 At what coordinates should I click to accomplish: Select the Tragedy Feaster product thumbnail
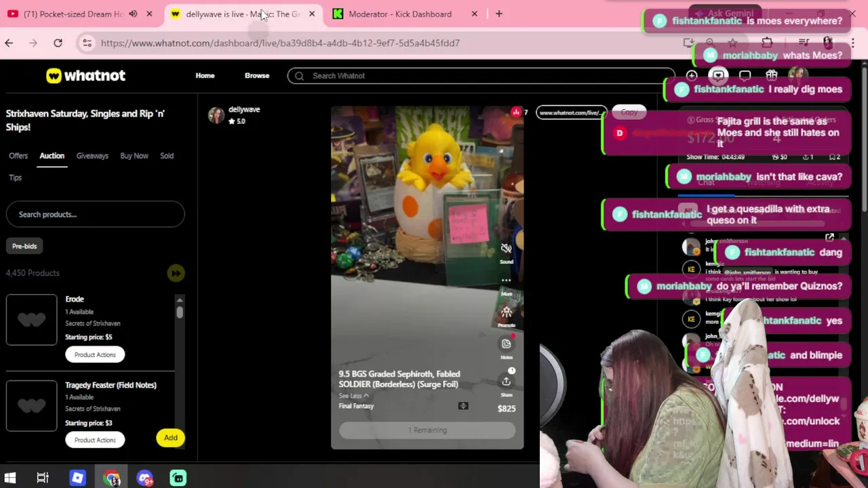point(32,405)
